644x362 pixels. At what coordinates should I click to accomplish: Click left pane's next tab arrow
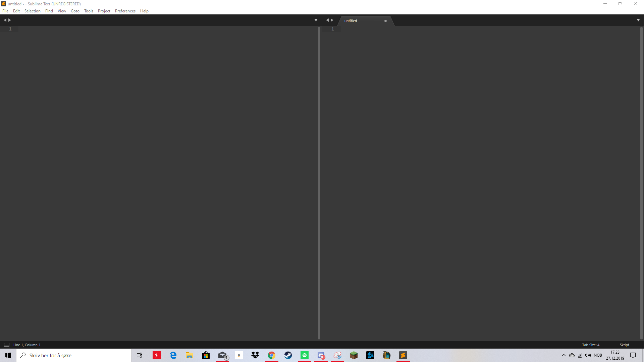click(x=10, y=20)
